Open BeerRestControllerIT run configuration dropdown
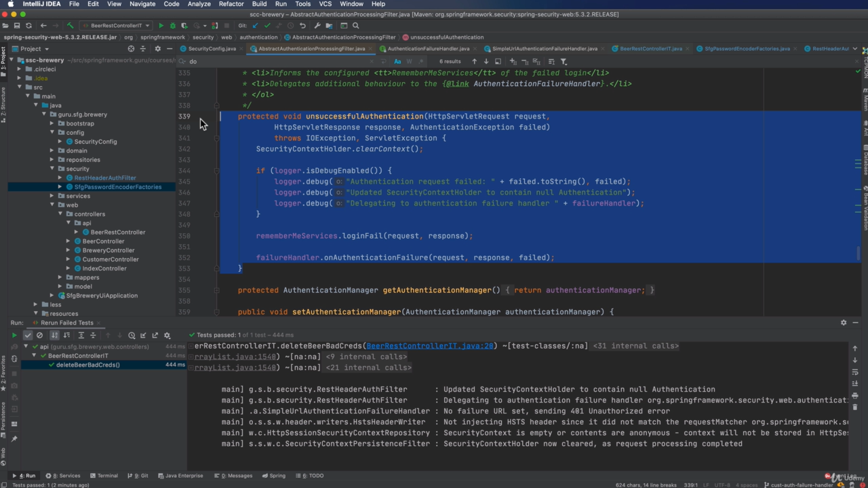 [x=115, y=26]
